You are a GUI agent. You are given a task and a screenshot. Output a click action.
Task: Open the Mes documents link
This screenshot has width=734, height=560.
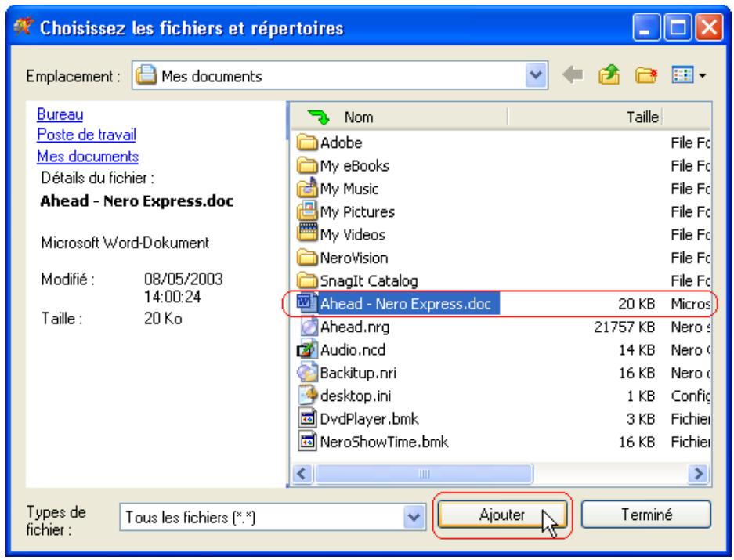point(88,156)
